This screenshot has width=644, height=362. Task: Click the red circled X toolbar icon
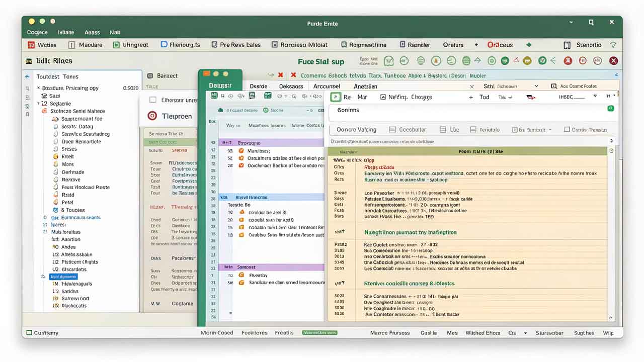(x=613, y=61)
